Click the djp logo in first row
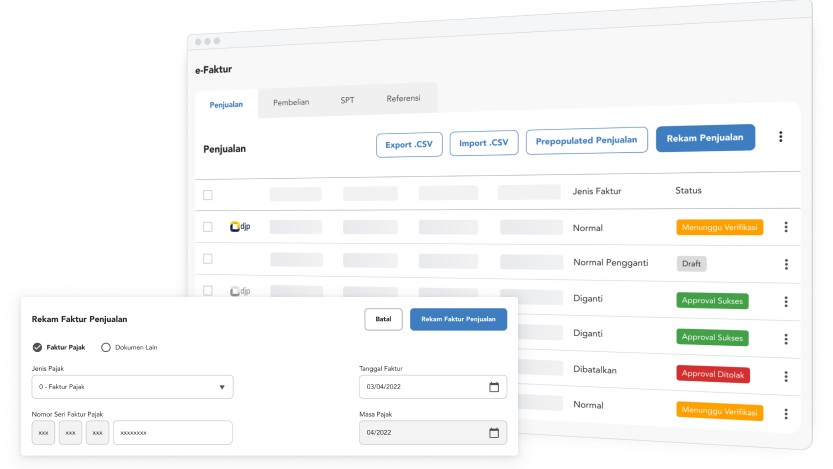833x469 pixels. [240, 227]
